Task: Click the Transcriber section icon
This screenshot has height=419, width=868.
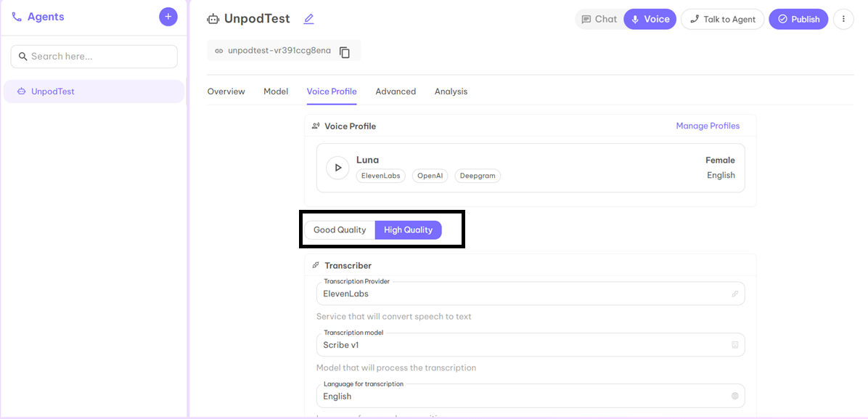Action: 316,266
